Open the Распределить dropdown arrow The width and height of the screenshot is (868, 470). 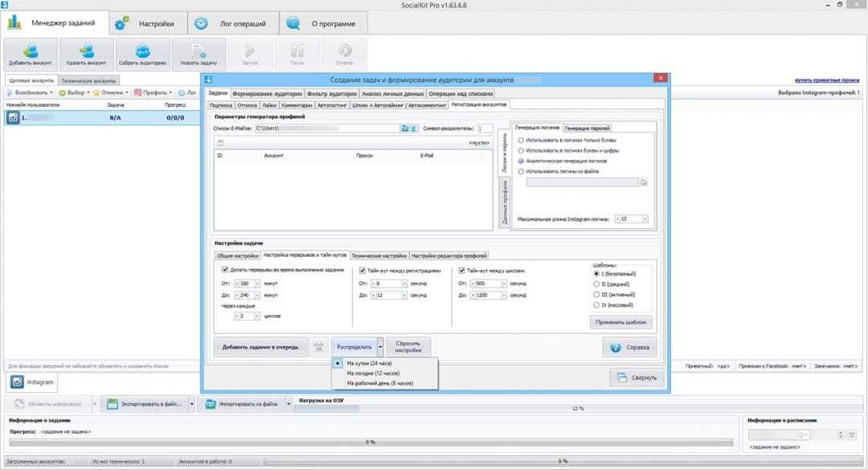point(380,347)
